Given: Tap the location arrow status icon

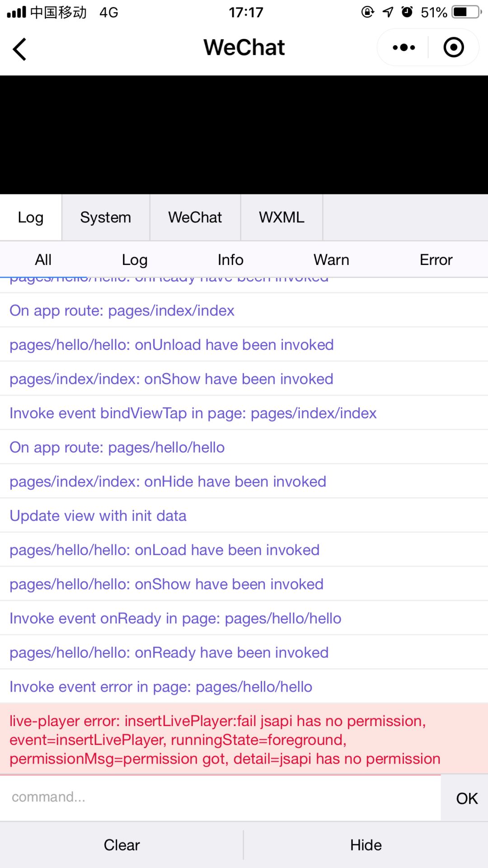Looking at the screenshot, I should click(388, 12).
